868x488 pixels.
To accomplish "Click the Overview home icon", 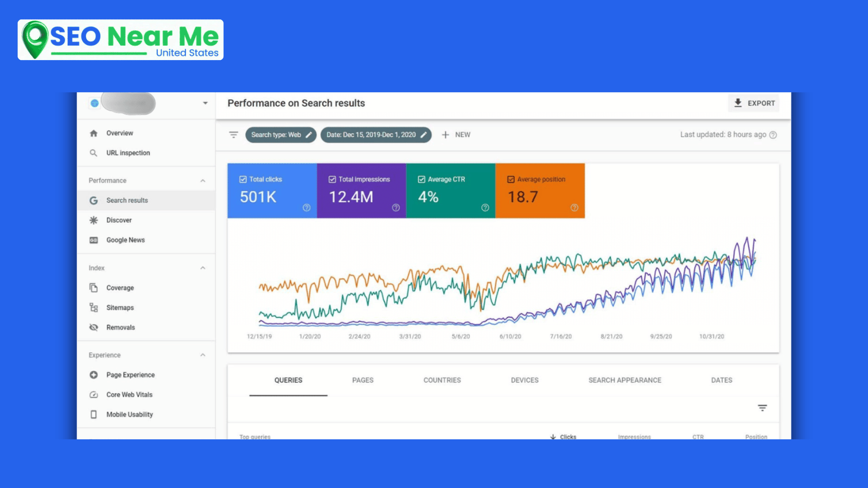I will [94, 133].
